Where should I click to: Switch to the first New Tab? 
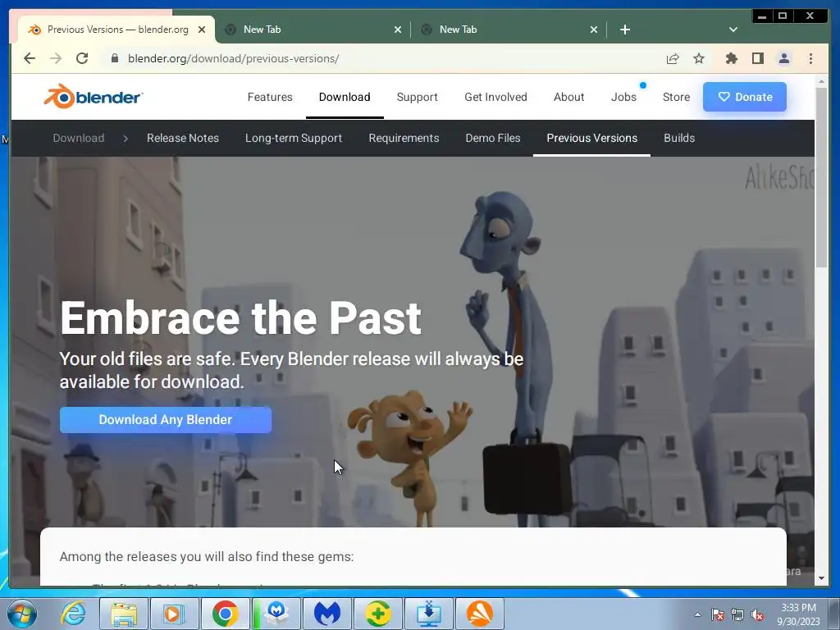tap(313, 30)
